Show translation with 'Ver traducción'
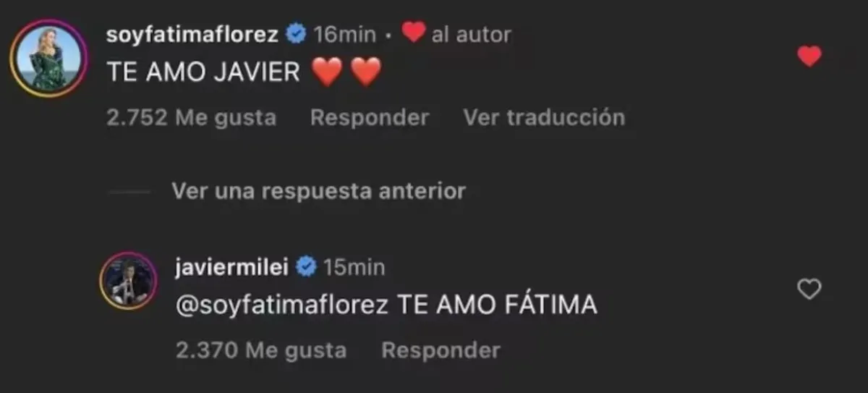The width and height of the screenshot is (868, 393). pyautogui.click(x=544, y=117)
